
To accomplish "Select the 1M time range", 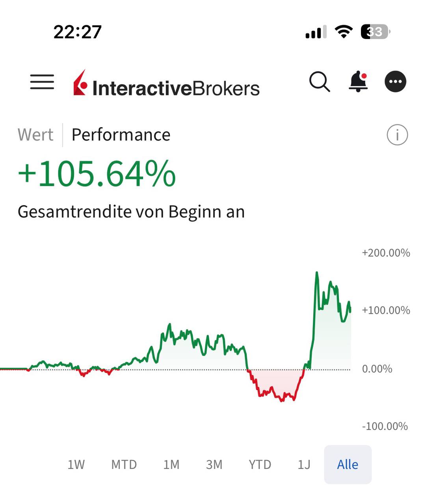I will point(171,465).
